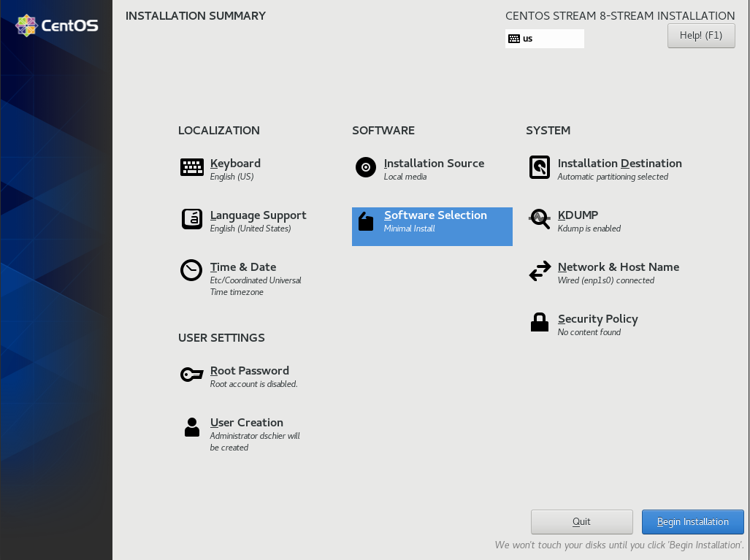The height and width of the screenshot is (560, 750).
Task: Click the Keyboard layout icon
Action: tap(192, 167)
